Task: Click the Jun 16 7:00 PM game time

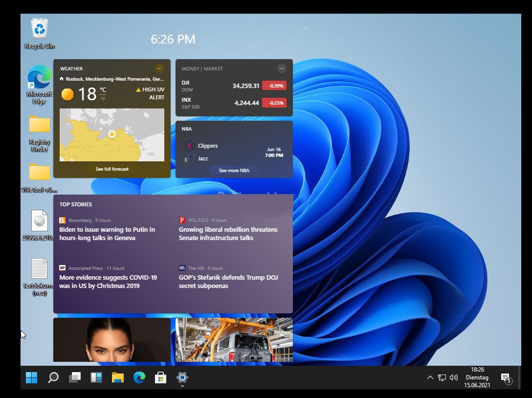Action: click(x=274, y=153)
